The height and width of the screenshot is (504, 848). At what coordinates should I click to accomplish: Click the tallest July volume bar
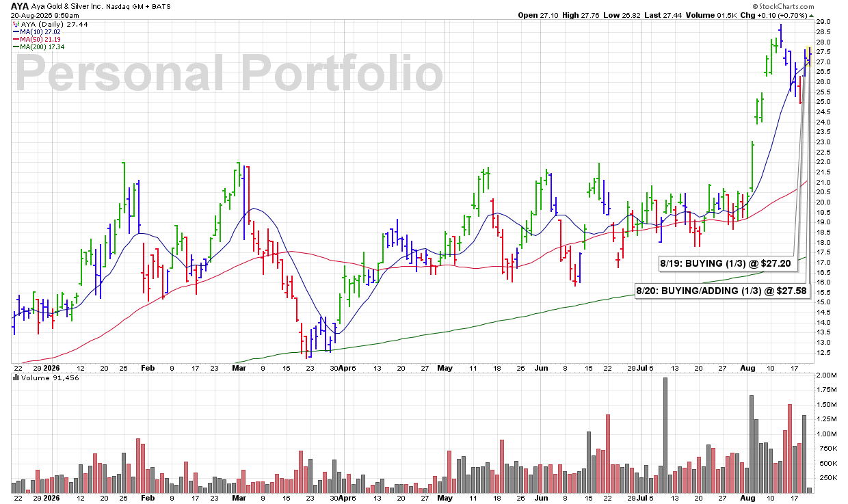click(x=665, y=435)
